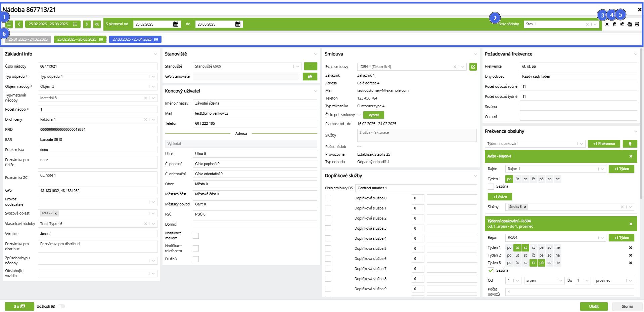Uncheck Sezóna in the R-504 block

[491, 271]
